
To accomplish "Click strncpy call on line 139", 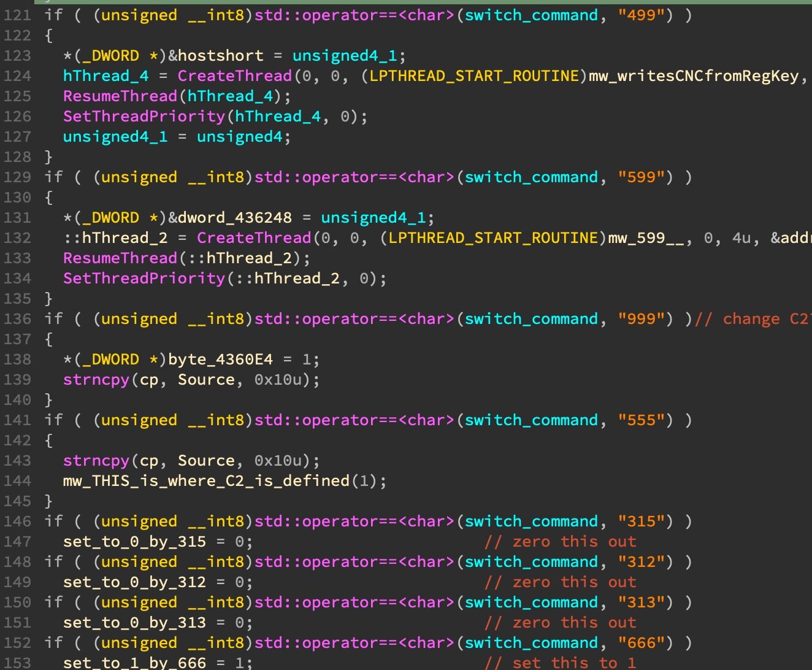I will click(96, 380).
